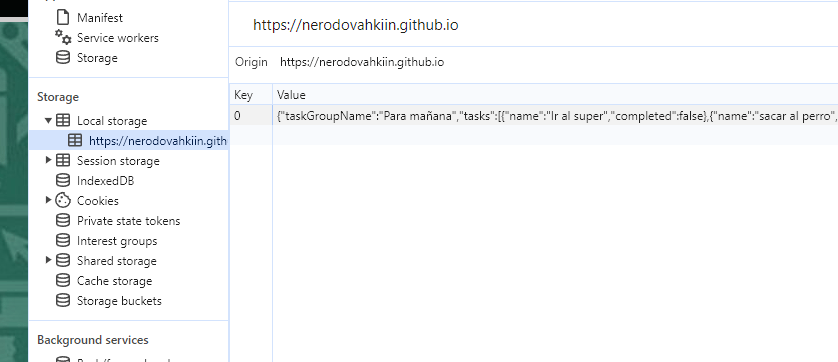The image size is (838, 362).
Task: Open Private state tokens
Action: 128,221
